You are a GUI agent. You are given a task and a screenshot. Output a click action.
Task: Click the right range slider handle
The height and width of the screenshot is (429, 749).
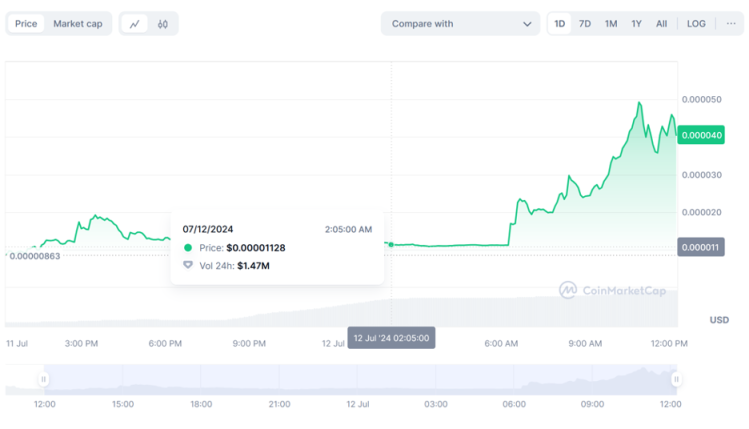pos(676,379)
